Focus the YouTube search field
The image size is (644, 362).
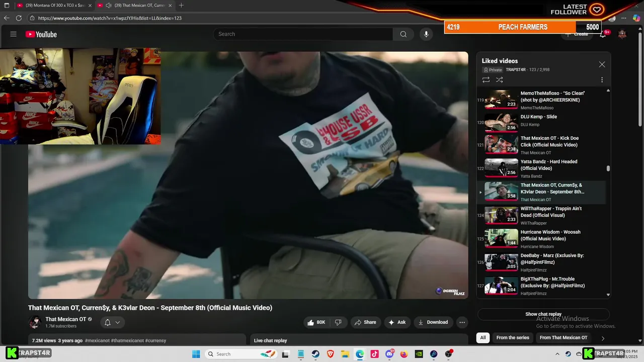pos(303,34)
